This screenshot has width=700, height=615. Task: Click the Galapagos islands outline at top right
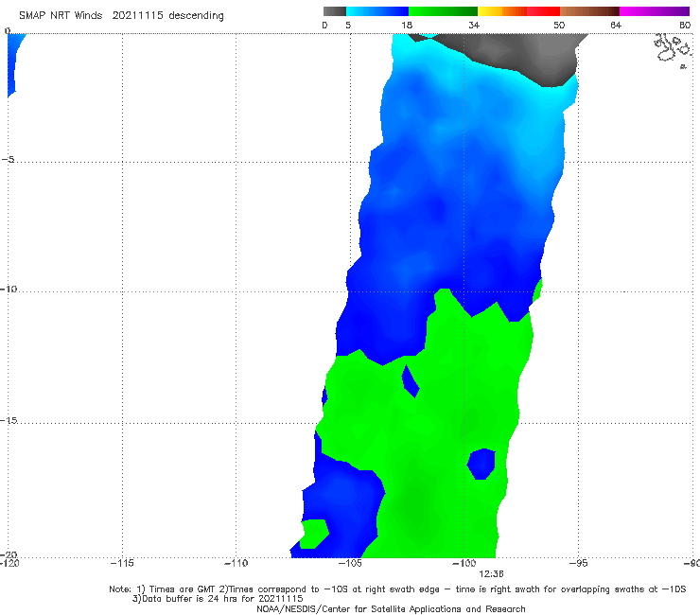click(673, 50)
